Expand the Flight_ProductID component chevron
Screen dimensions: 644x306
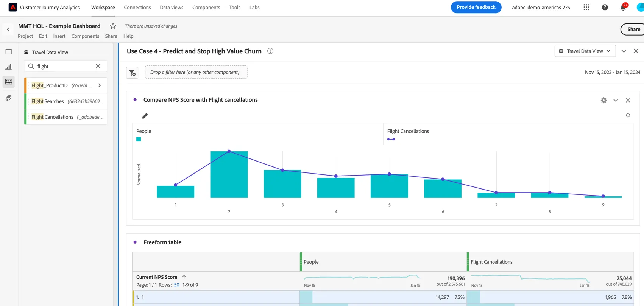coord(100,85)
